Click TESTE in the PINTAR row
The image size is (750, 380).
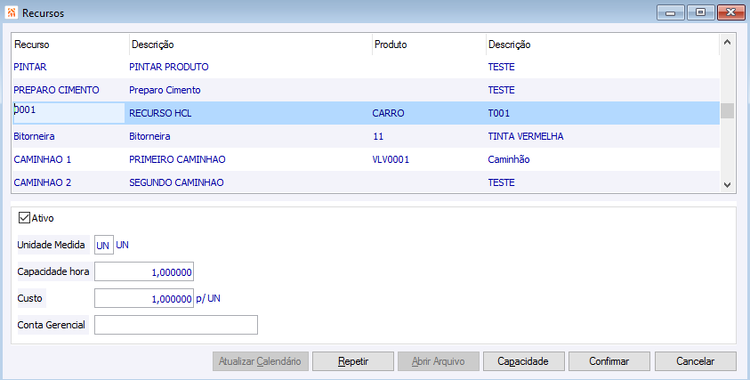(501, 67)
